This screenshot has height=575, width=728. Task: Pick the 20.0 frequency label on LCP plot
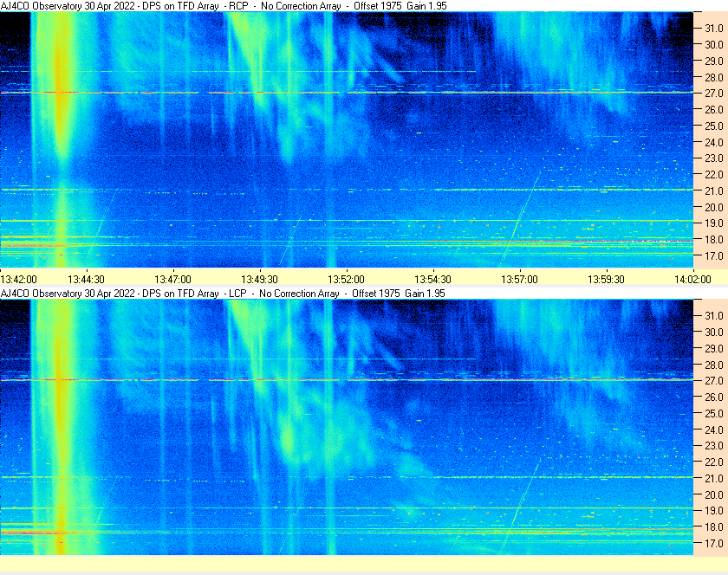[x=714, y=494]
